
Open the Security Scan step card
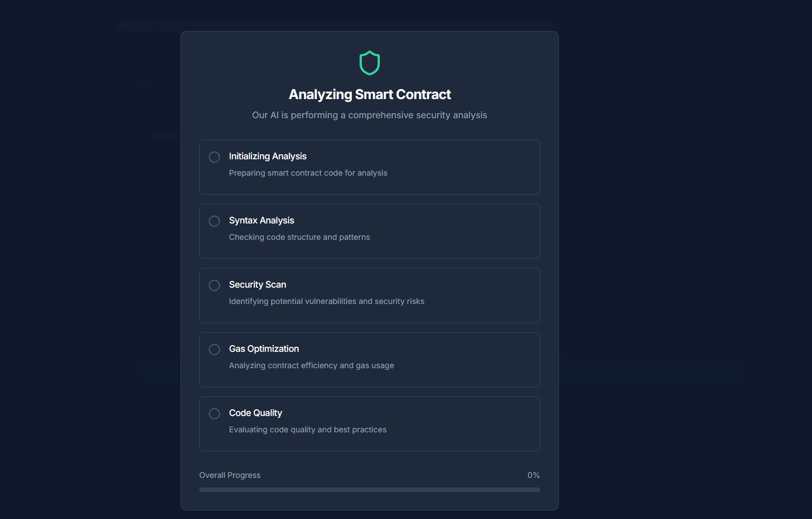coord(370,296)
